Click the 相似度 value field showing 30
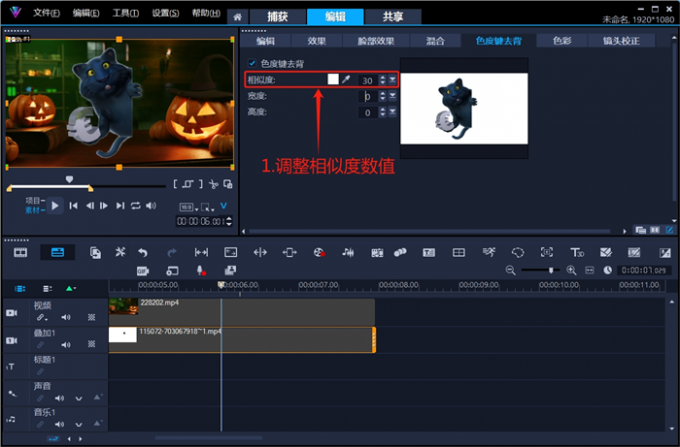This screenshot has width=680, height=447. (368, 80)
